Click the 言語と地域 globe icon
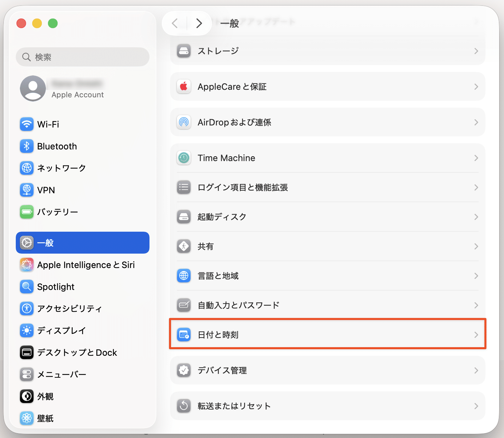 [184, 276]
